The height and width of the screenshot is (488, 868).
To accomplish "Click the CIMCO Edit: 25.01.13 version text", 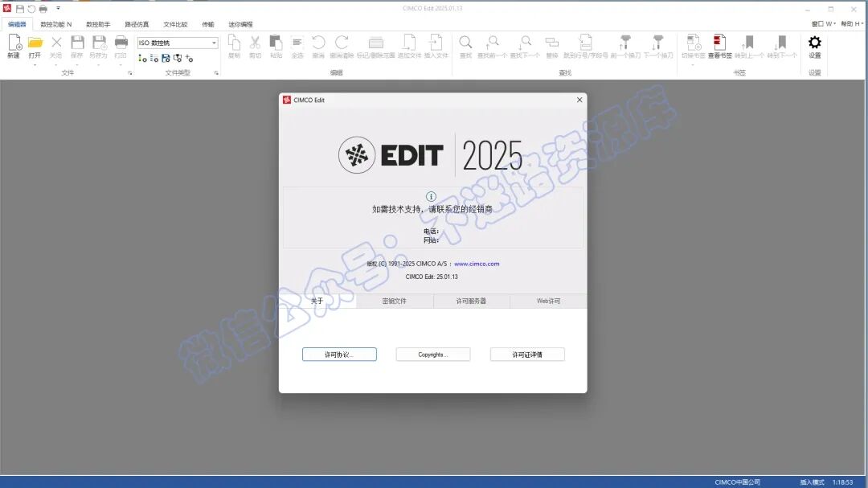I will pyautogui.click(x=432, y=277).
